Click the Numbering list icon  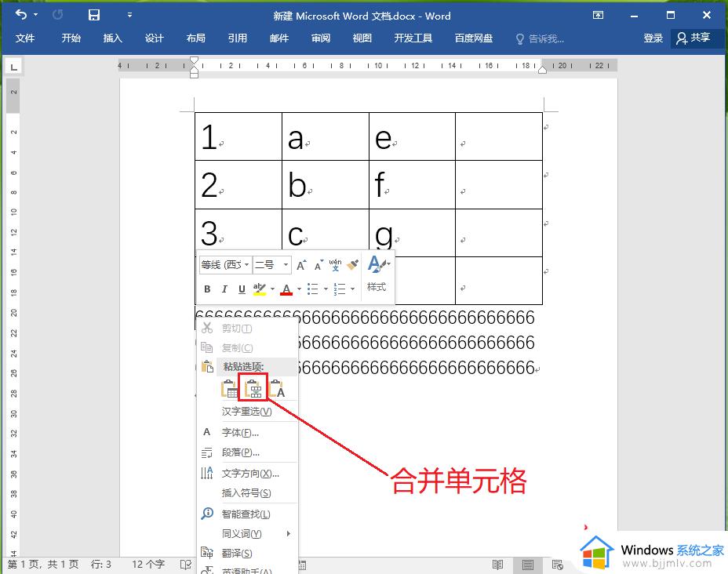[340, 289]
